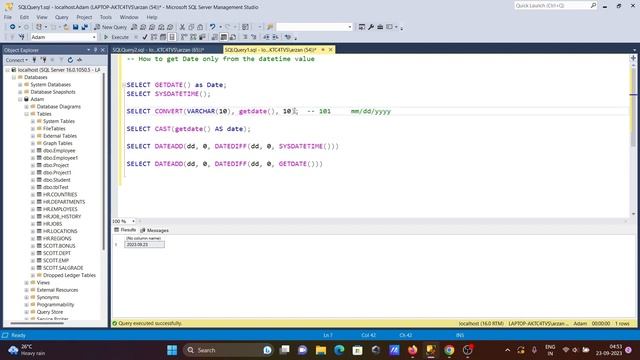Viewport: 640px width, 360px height.
Task: Click the taskbar Search box
Action: [229, 350]
